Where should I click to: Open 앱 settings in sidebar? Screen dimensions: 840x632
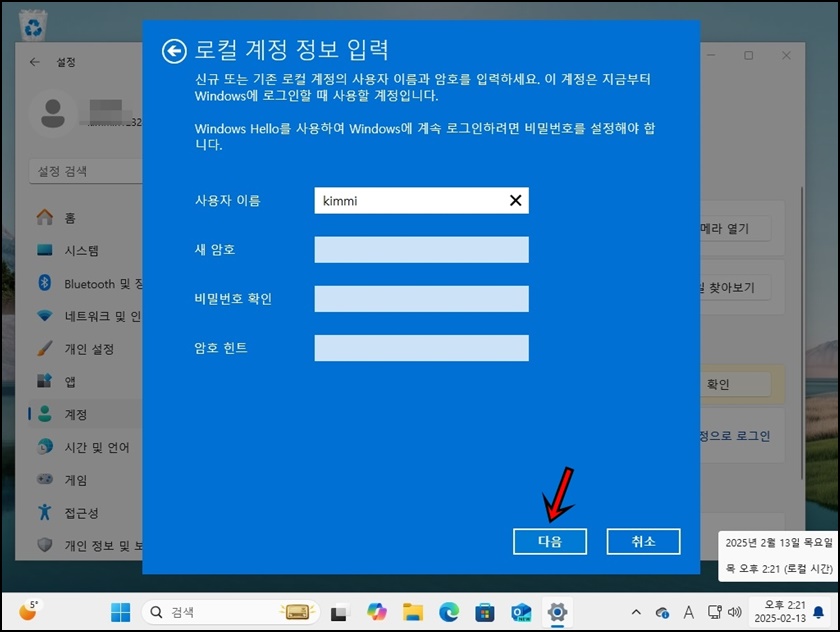coord(86,382)
